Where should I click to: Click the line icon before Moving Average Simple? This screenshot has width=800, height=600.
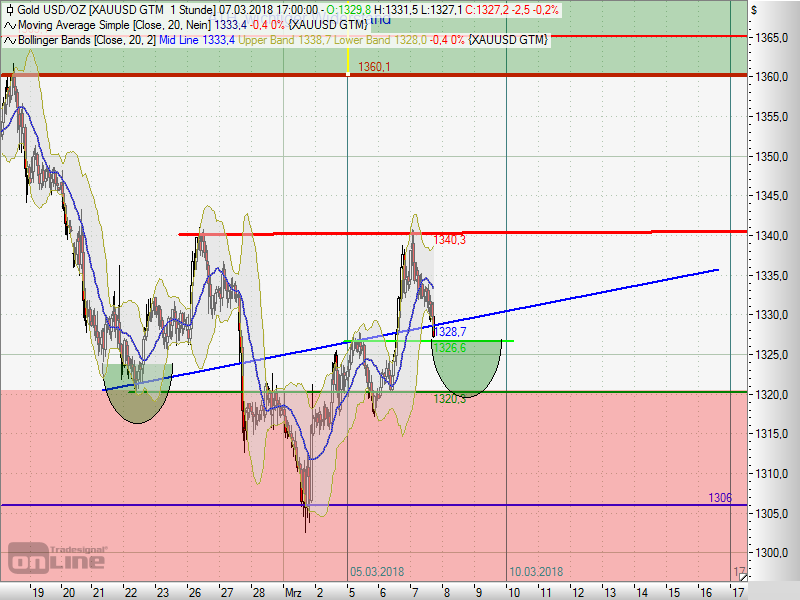pyautogui.click(x=9, y=24)
